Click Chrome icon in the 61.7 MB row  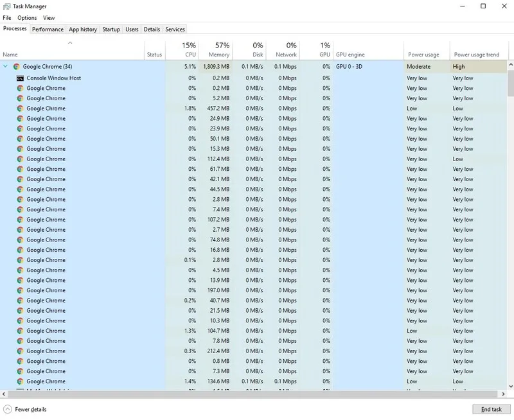pos(20,169)
